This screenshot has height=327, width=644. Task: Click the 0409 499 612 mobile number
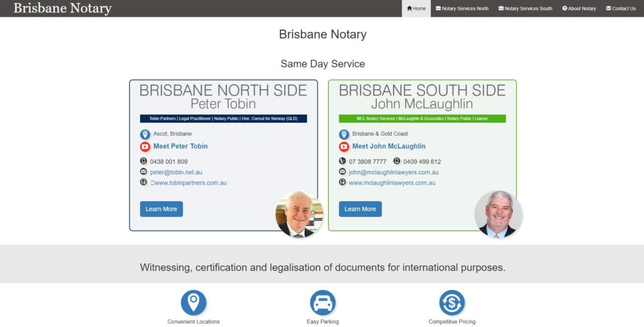point(422,162)
